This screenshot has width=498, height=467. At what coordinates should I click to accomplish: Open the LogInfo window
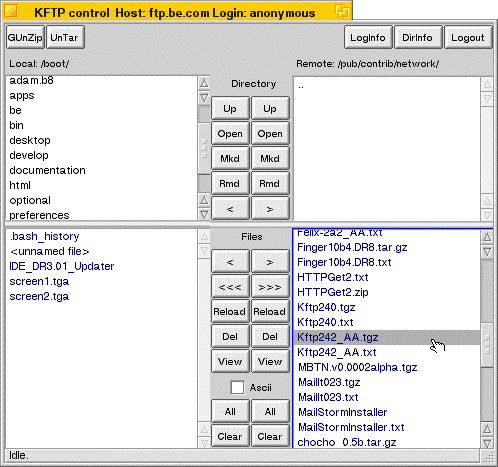click(368, 37)
